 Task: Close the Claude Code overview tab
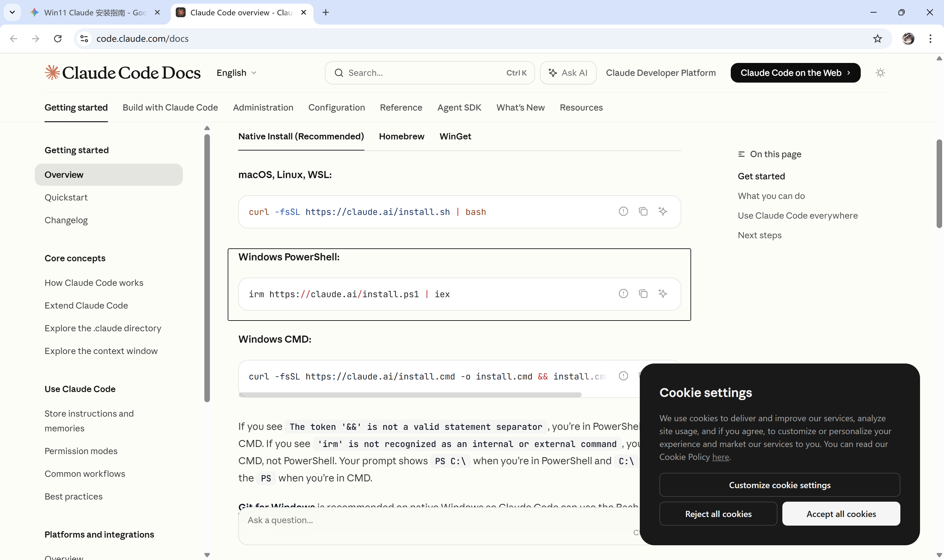pyautogui.click(x=304, y=13)
